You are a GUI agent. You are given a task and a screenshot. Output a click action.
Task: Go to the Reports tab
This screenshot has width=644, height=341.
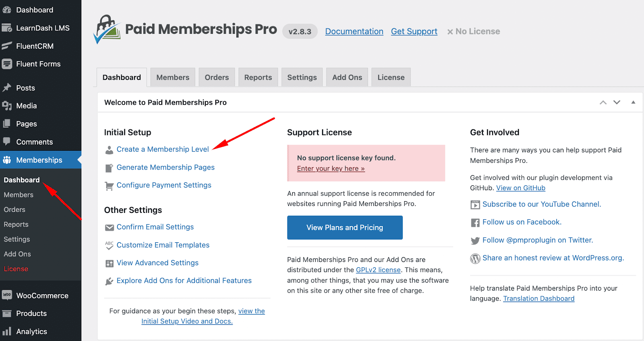click(x=258, y=77)
